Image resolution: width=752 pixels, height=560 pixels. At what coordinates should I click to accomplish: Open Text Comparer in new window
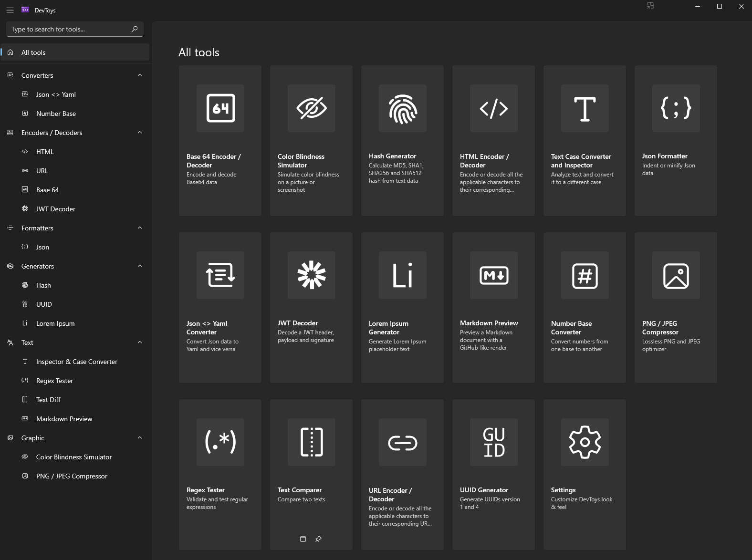click(x=303, y=539)
